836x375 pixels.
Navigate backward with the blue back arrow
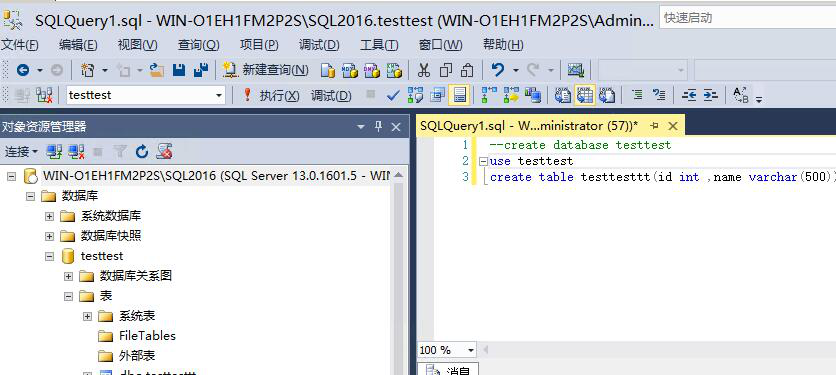tap(23, 70)
